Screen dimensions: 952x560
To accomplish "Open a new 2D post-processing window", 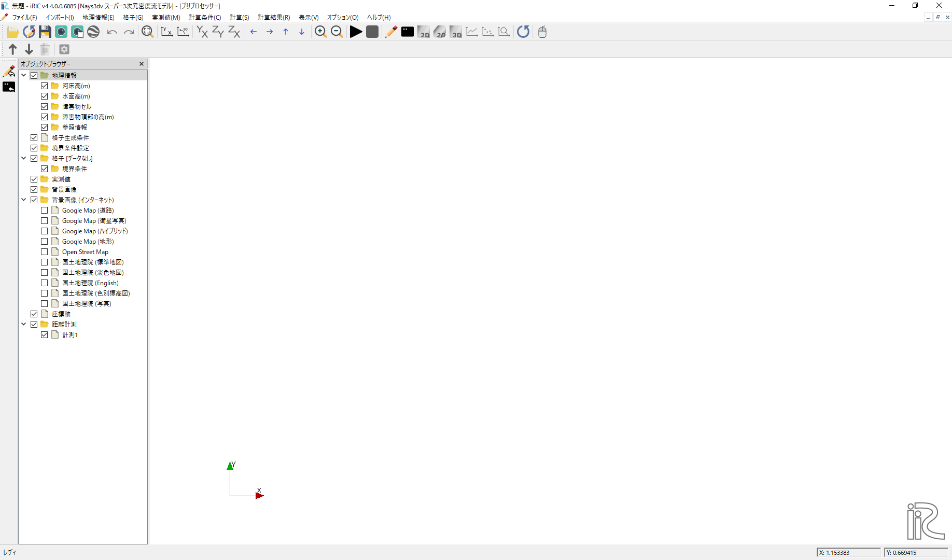I will [424, 32].
